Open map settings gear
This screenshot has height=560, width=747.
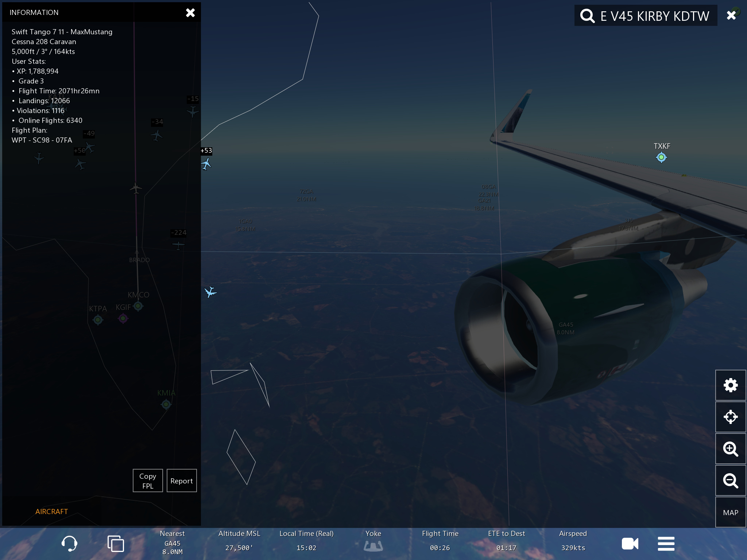click(x=730, y=385)
